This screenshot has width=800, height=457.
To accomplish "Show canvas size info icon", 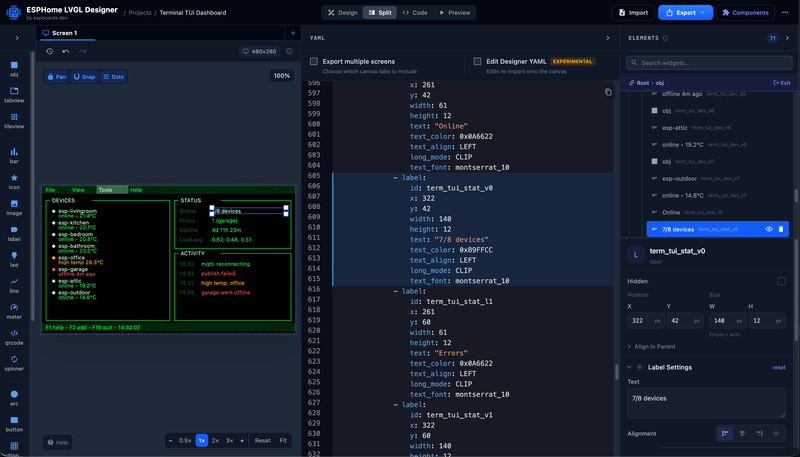I will (x=289, y=52).
